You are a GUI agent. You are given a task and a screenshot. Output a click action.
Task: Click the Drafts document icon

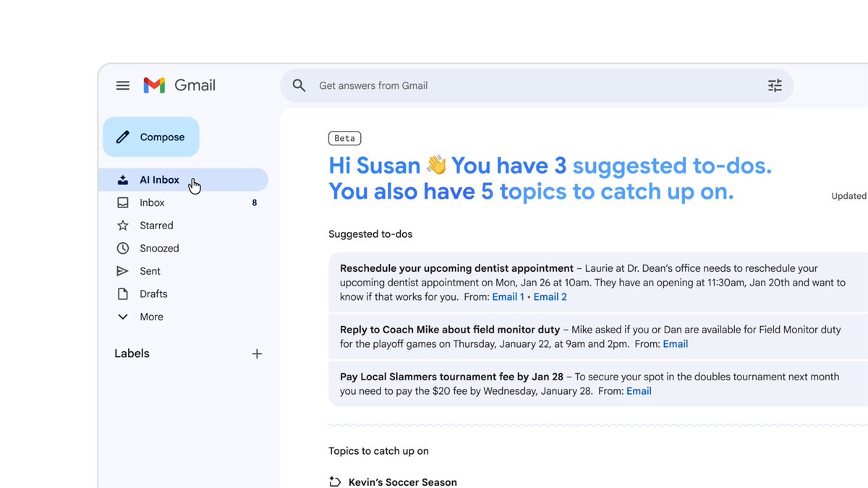coord(123,294)
